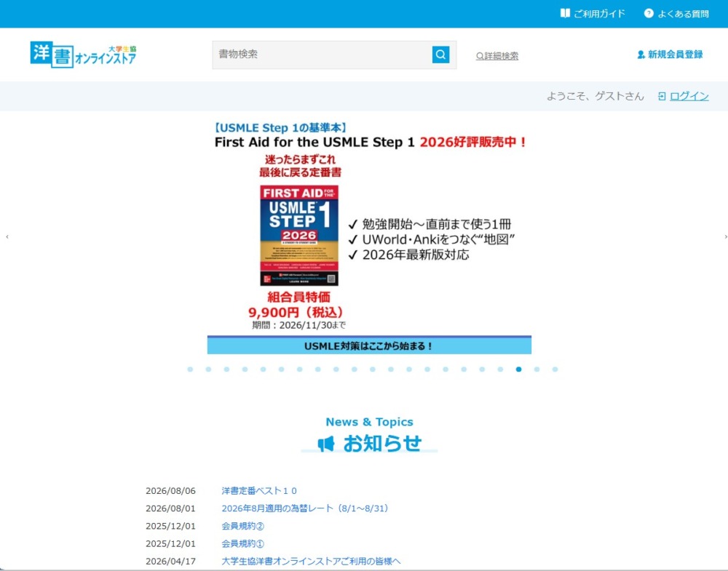The height and width of the screenshot is (571, 728).
Task: Click the 9,900円（税込）price text
Action: click(297, 312)
